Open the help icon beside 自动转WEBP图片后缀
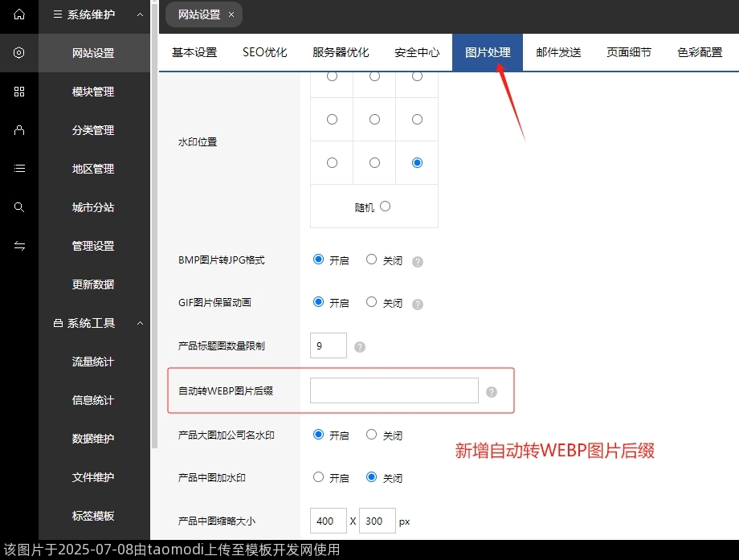Viewport: 739px width, 560px height. coord(491,391)
